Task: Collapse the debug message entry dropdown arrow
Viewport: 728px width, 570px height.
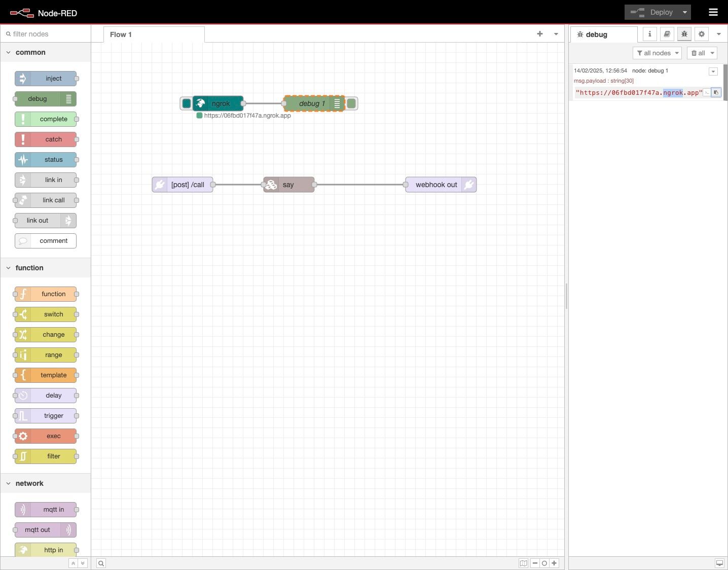Action: 713,72
